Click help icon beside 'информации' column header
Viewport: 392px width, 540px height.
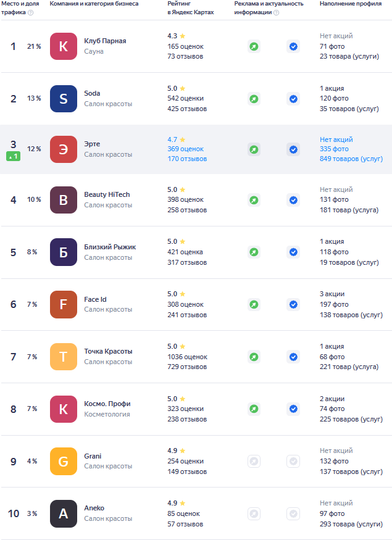[277, 13]
